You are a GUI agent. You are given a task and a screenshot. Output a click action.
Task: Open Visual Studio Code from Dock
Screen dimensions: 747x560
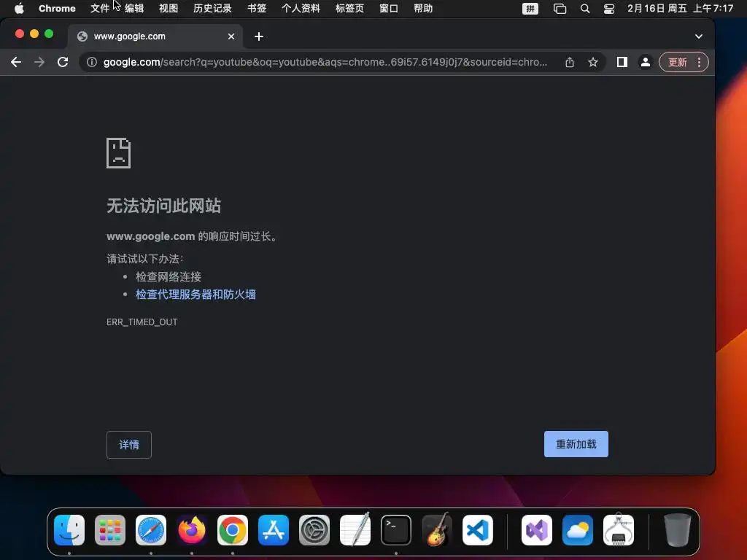478,530
